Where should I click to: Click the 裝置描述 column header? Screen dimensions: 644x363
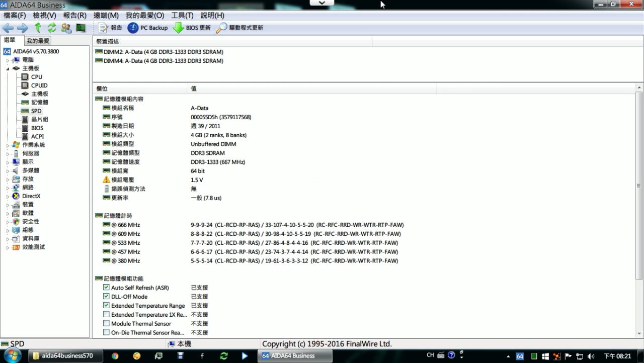(x=232, y=41)
